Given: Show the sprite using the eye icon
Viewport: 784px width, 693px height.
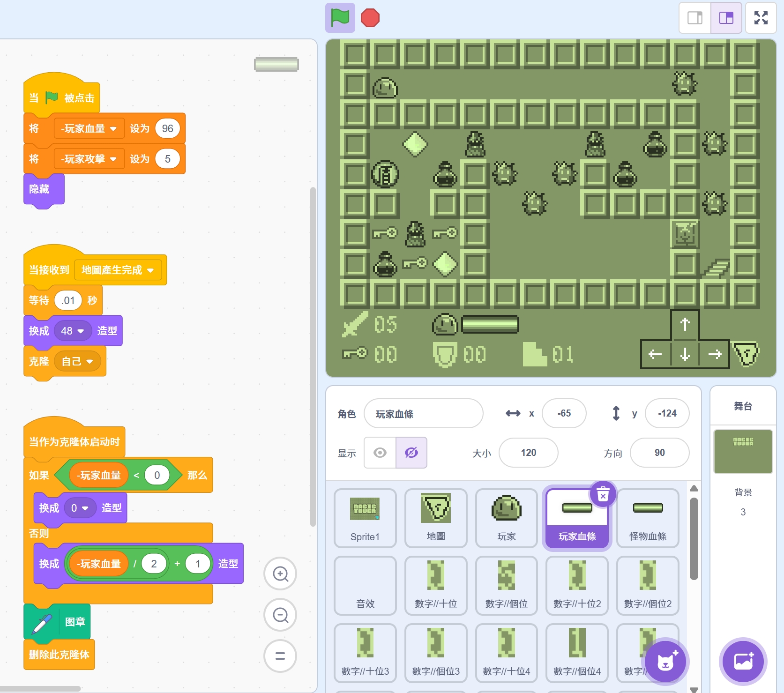Looking at the screenshot, I should (x=380, y=453).
